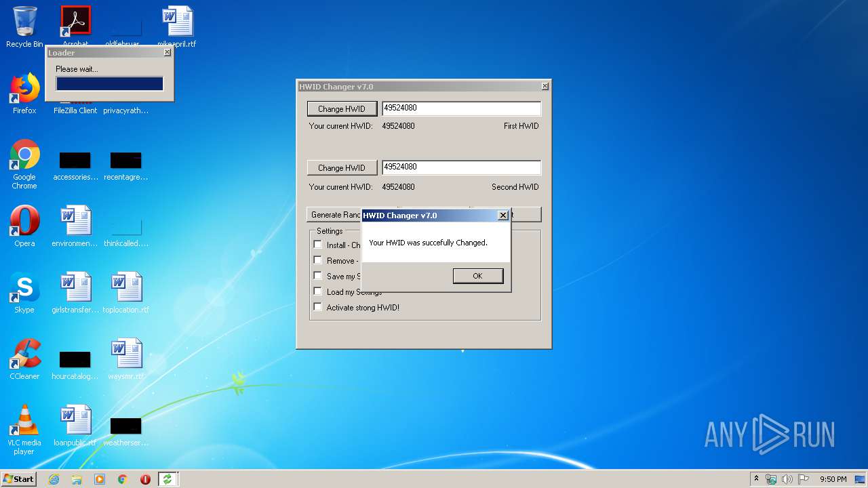Open Windows Media Player from taskbar
The width and height of the screenshot is (868, 488).
pos(100,479)
